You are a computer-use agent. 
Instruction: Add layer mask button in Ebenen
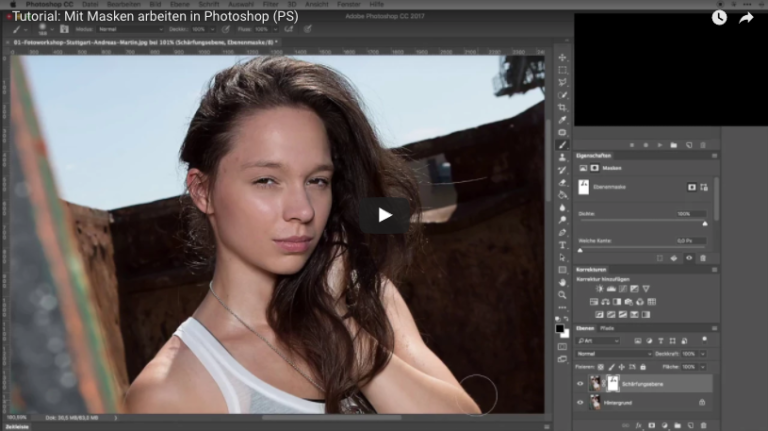click(x=651, y=426)
